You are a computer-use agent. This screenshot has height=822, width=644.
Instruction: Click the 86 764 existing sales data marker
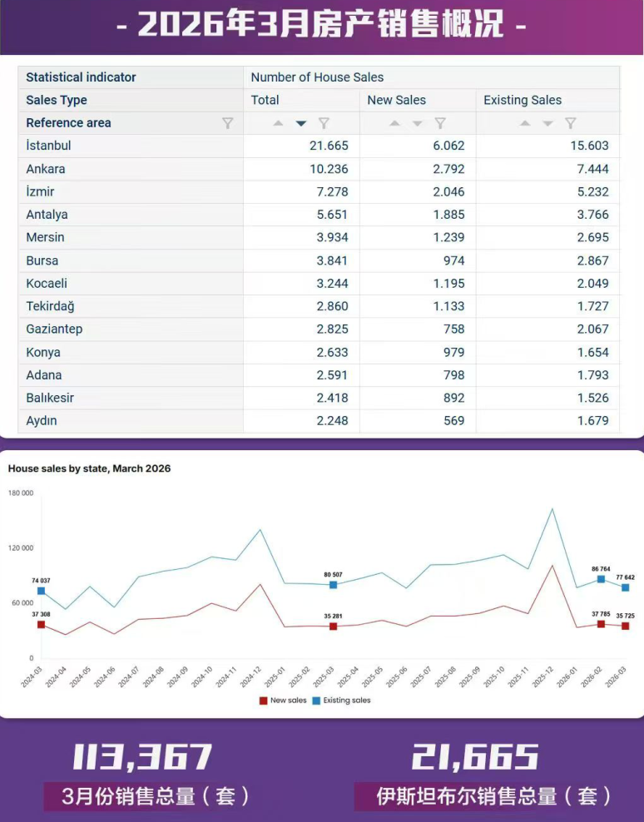(601, 579)
